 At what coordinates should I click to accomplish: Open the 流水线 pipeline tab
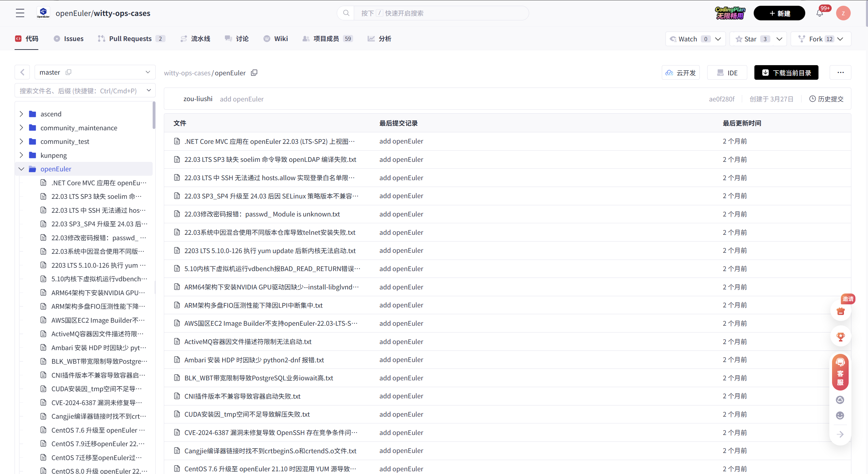click(x=195, y=39)
